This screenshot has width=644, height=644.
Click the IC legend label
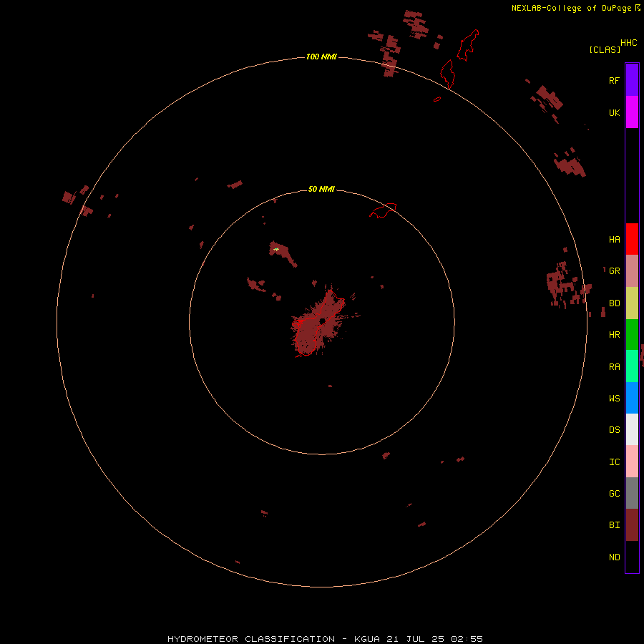click(x=614, y=462)
